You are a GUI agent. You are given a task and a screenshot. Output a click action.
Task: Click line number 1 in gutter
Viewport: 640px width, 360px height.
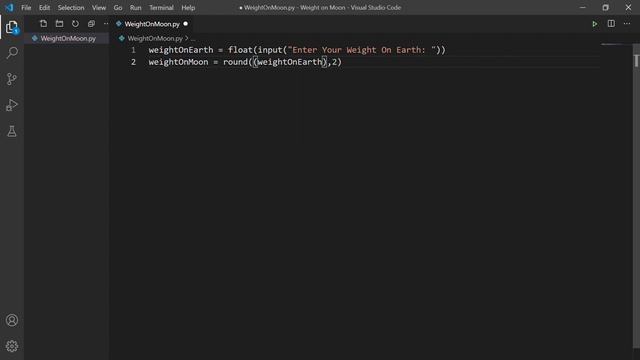133,50
